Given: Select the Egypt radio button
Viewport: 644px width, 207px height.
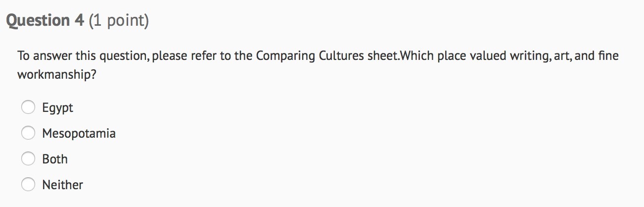Looking at the screenshot, I should pos(28,107).
